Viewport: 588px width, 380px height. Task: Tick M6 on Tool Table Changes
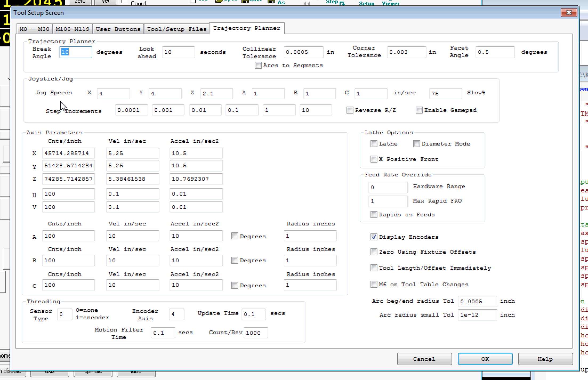pos(374,285)
